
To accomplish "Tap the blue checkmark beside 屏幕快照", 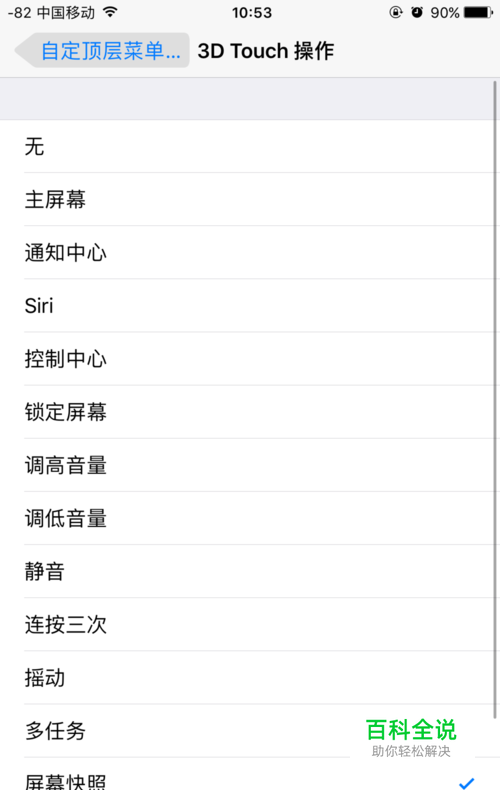I will [467, 782].
